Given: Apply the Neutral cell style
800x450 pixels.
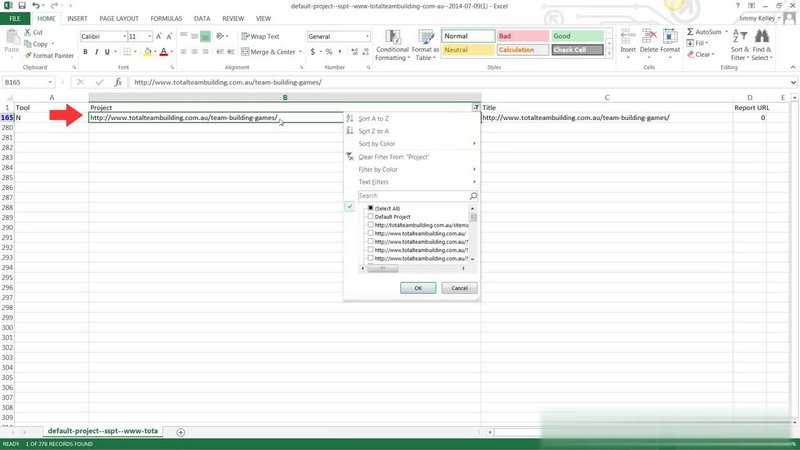Looking at the screenshot, I should point(468,50).
